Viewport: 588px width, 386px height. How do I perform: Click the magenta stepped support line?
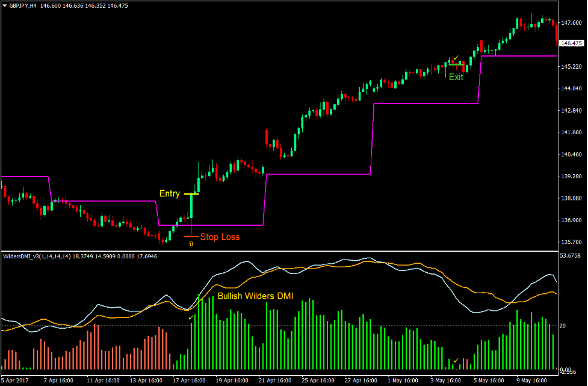click(319, 175)
